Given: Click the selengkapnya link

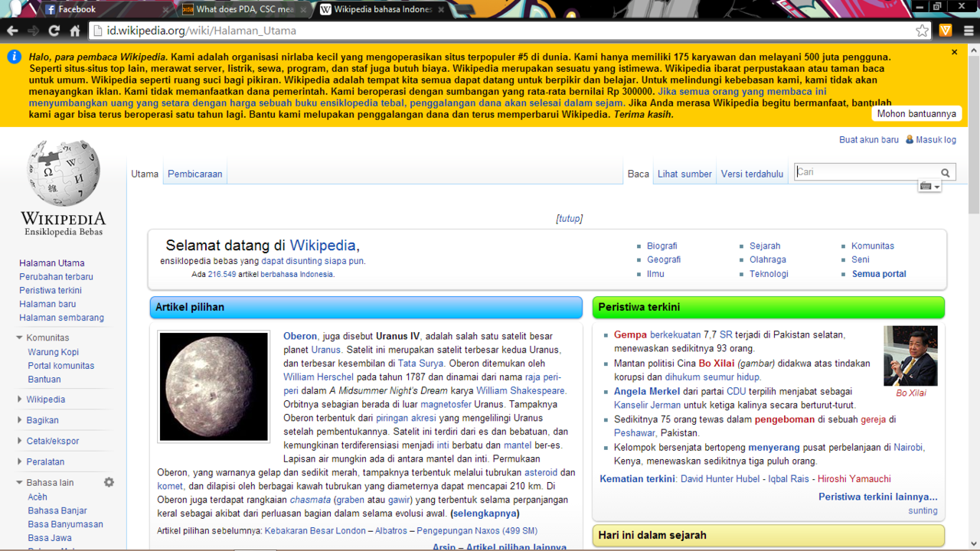Looking at the screenshot, I should [x=485, y=514].
